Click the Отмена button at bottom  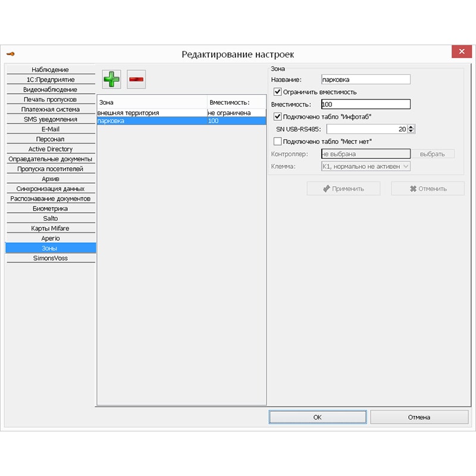click(x=419, y=417)
